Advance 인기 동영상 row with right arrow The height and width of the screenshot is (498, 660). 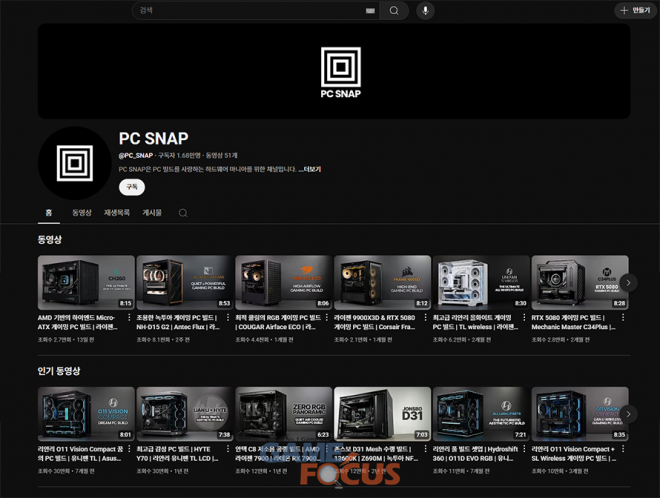(628, 414)
